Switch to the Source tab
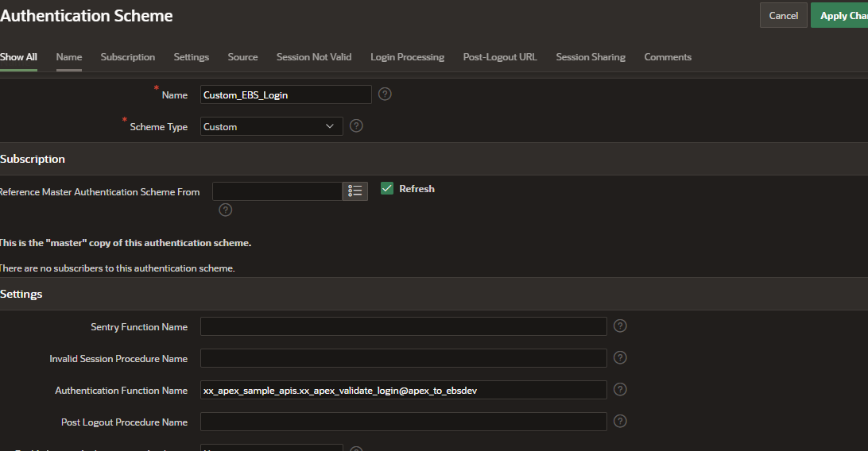Image resolution: width=868 pixels, height=451 pixels. point(242,57)
